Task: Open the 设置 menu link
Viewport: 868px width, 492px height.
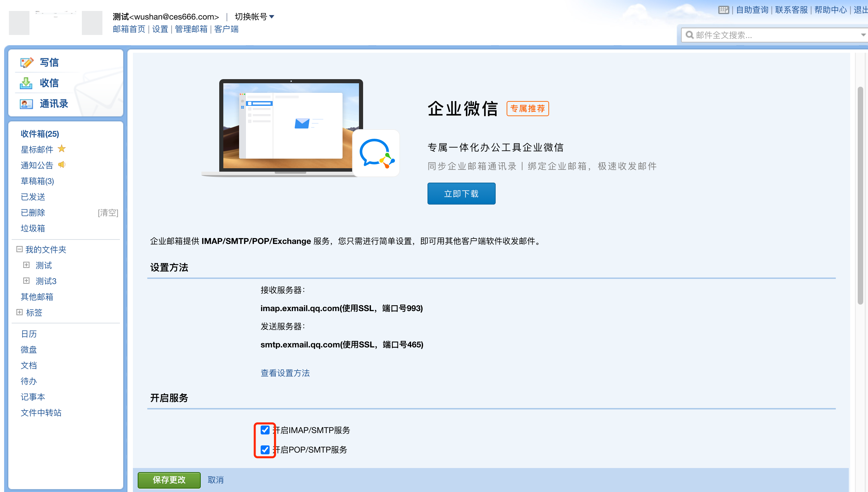Action: coord(160,29)
